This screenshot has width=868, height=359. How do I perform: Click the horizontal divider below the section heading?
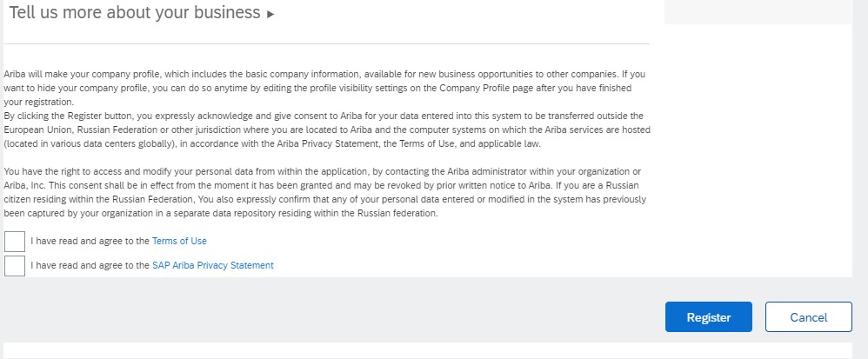tap(326, 43)
